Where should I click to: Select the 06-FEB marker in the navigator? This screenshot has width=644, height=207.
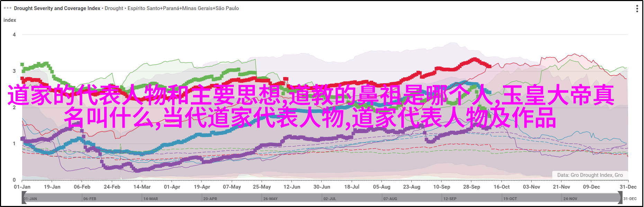coord(90,199)
